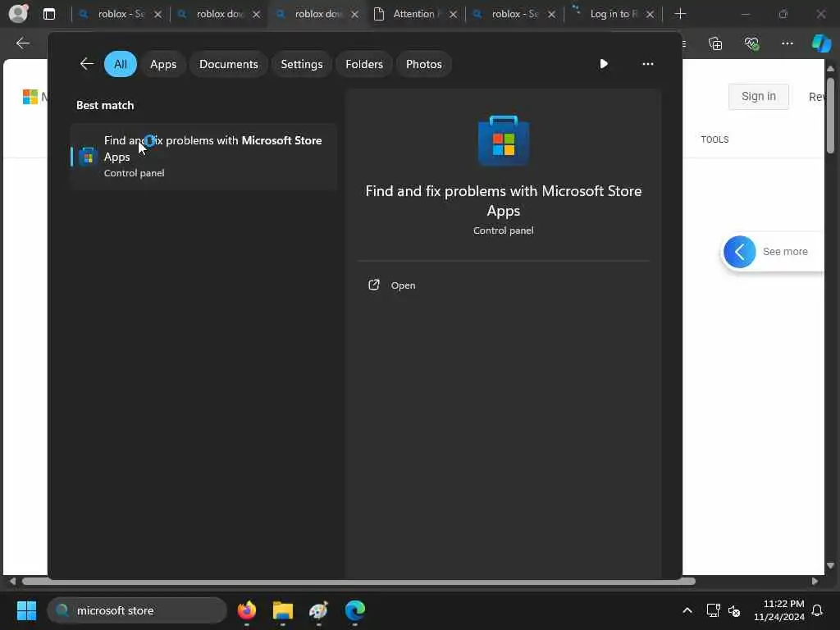Viewport: 840px width, 630px height.
Task: Click the scroll-down arrow of the page scrollbar
Action: [830, 566]
